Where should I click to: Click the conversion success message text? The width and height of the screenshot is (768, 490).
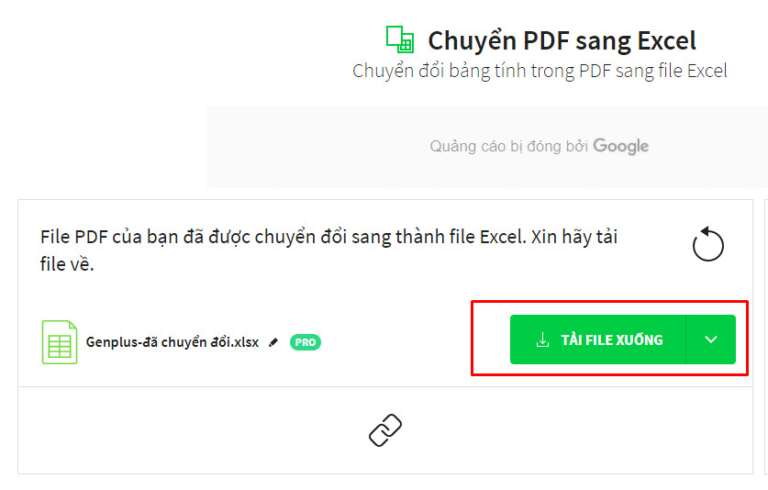click(x=329, y=250)
